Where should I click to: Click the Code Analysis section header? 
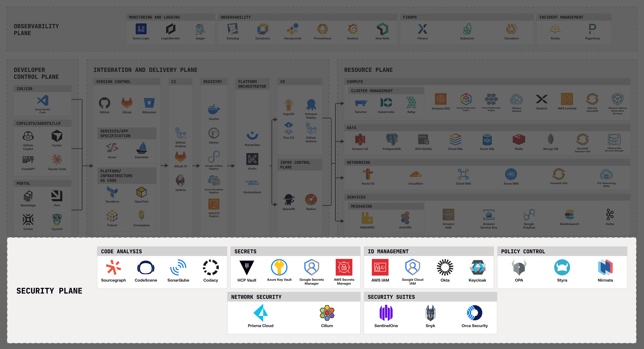pos(122,251)
